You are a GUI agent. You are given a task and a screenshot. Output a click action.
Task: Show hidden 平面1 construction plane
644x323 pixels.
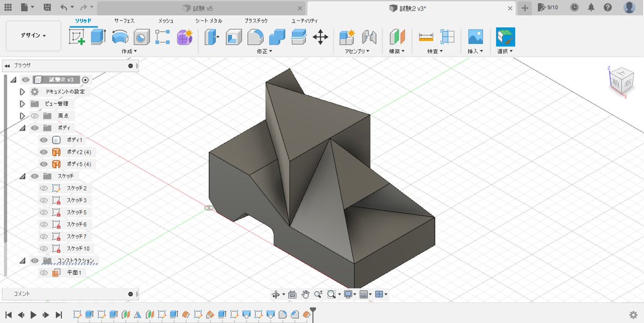[44, 273]
